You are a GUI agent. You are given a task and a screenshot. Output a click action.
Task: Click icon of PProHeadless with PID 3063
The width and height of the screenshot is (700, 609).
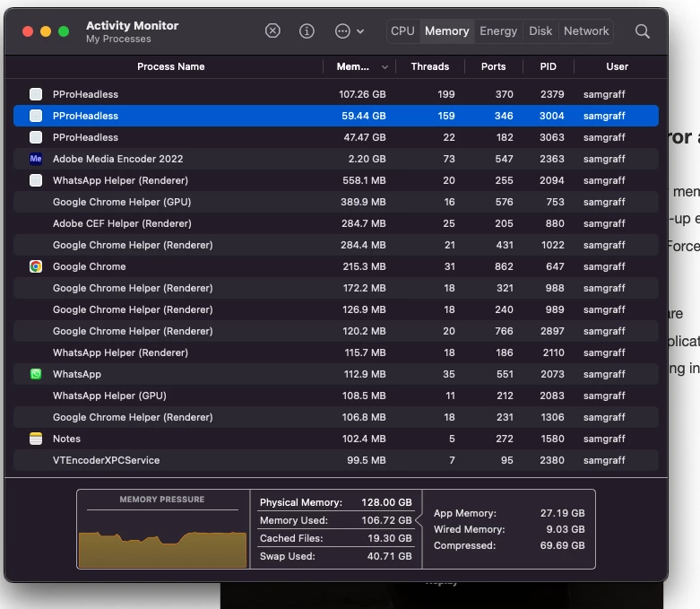click(x=36, y=137)
